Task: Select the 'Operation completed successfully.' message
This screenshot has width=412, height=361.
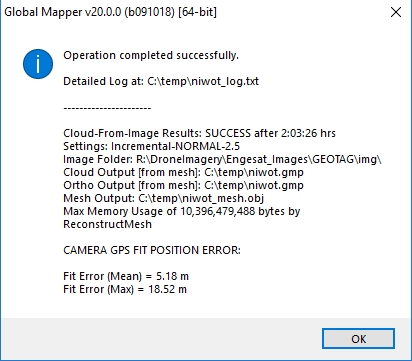Action: point(151,55)
